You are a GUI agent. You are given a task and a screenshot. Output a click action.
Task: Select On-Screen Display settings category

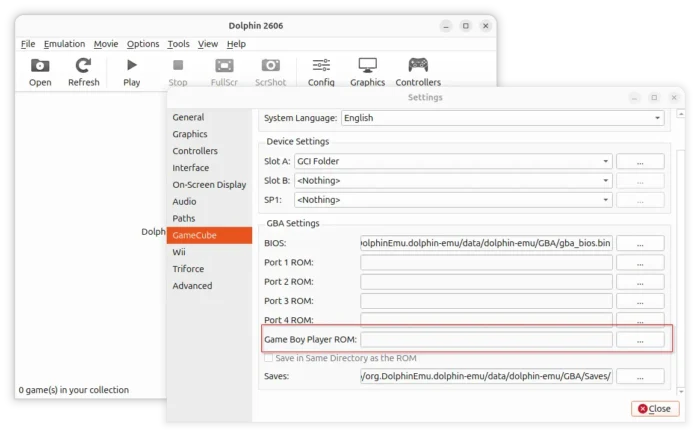209,184
